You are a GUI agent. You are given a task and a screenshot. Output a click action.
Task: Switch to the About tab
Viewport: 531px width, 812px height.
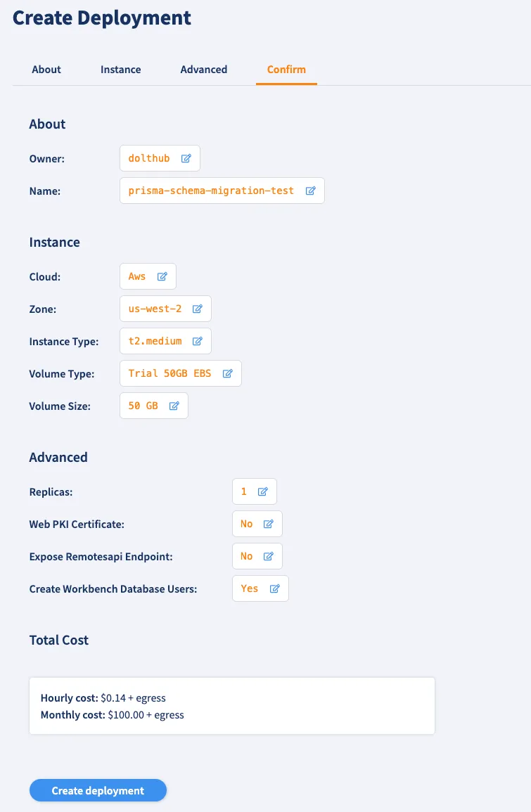46,69
